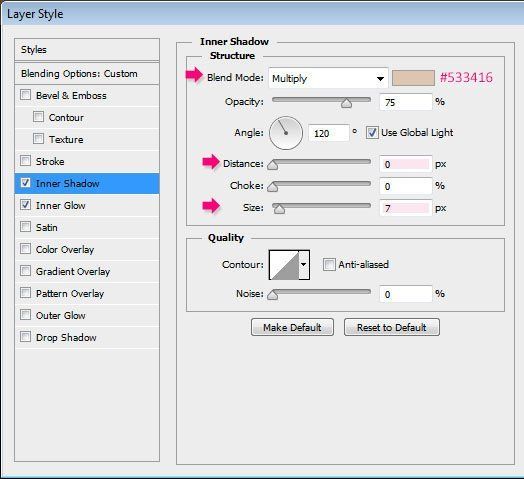Click the Angle value field

point(329,133)
